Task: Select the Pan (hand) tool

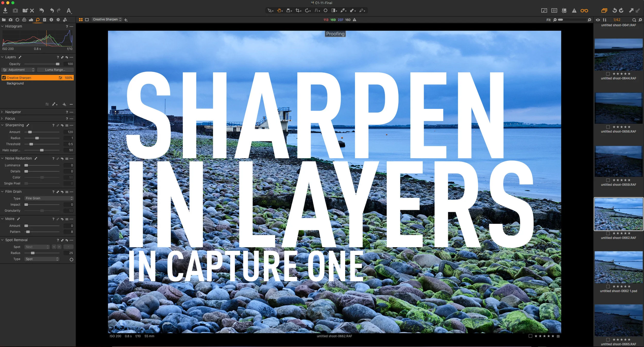Action: tap(279, 10)
